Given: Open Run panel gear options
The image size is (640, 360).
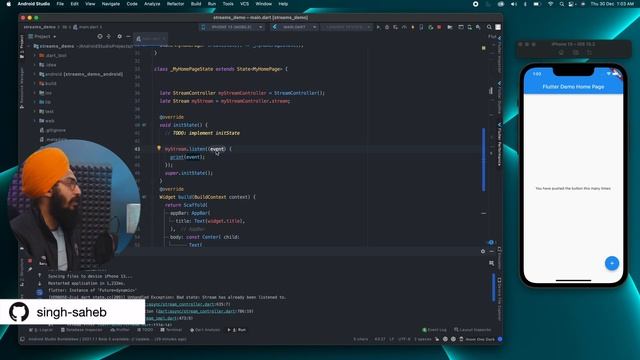Looking at the screenshot, I should point(483,251).
